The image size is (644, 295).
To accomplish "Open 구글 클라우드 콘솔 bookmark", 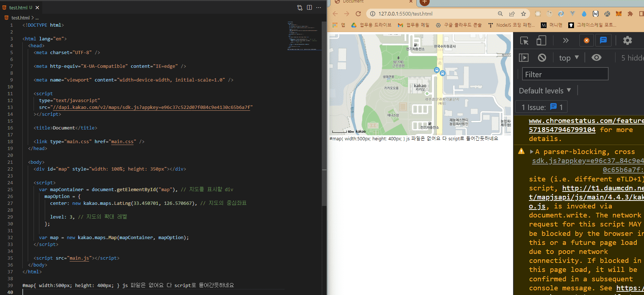I will tap(459, 25).
